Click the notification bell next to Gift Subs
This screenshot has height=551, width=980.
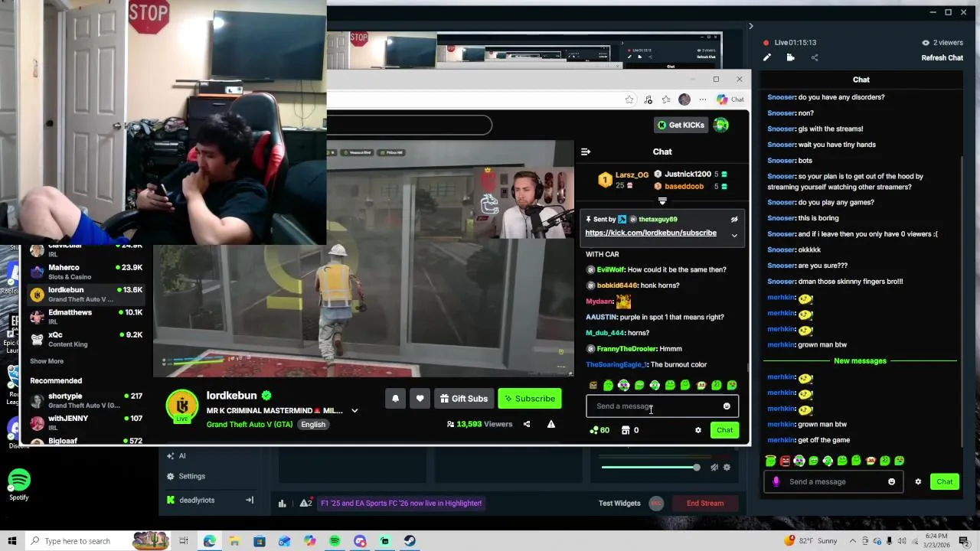pyautogui.click(x=395, y=399)
